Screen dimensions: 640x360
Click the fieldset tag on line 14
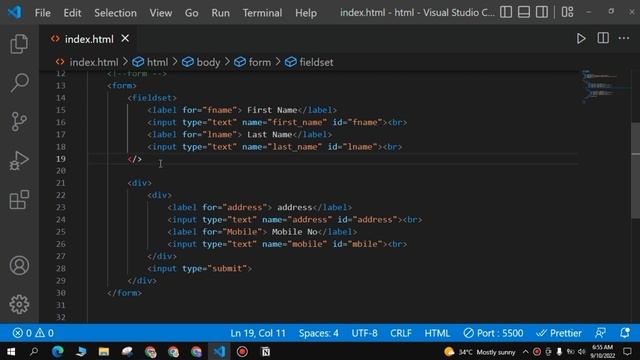tap(152, 98)
